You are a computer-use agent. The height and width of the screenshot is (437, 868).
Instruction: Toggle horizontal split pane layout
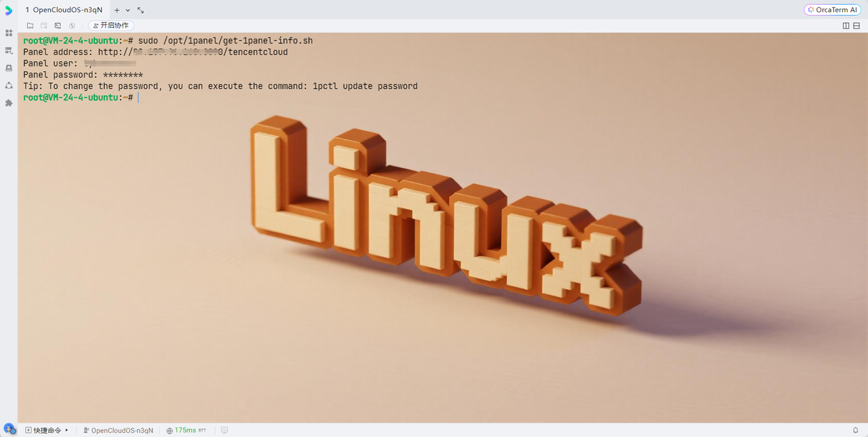(x=856, y=26)
